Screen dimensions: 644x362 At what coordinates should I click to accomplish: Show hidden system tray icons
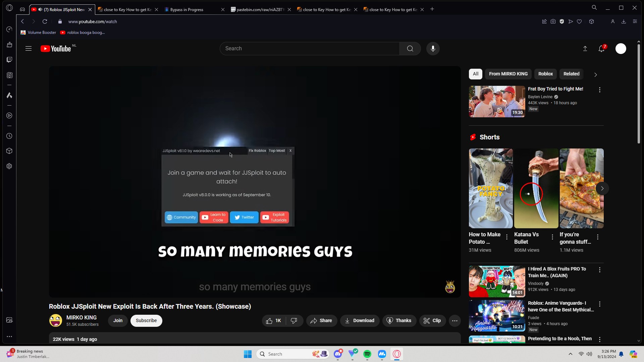[571, 354]
